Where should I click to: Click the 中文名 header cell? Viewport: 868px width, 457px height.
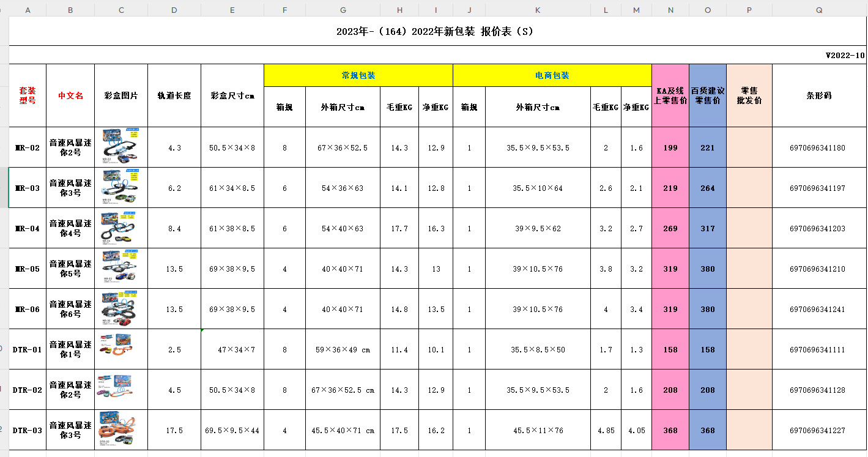[69, 95]
